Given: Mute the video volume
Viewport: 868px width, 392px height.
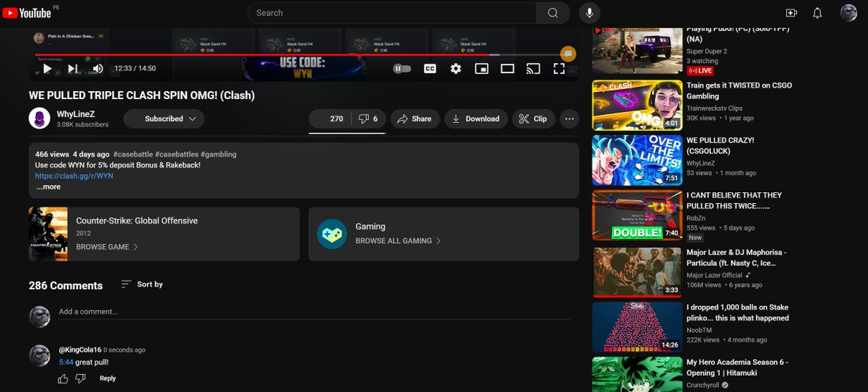Looking at the screenshot, I should tap(98, 69).
